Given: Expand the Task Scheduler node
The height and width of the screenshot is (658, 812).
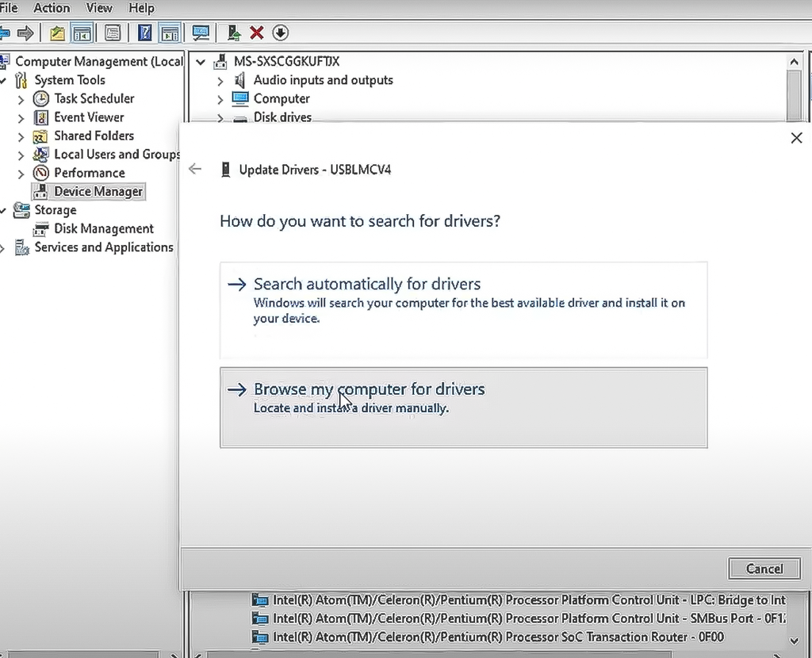Looking at the screenshot, I should 21,99.
